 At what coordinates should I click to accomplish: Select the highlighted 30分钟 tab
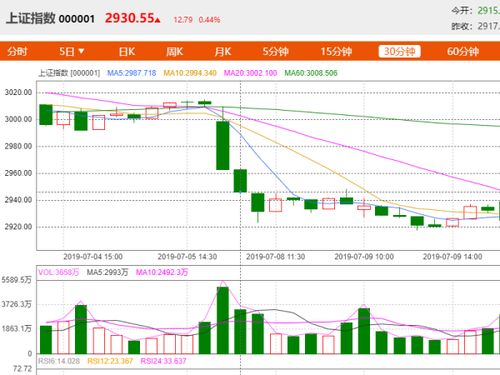[399, 51]
